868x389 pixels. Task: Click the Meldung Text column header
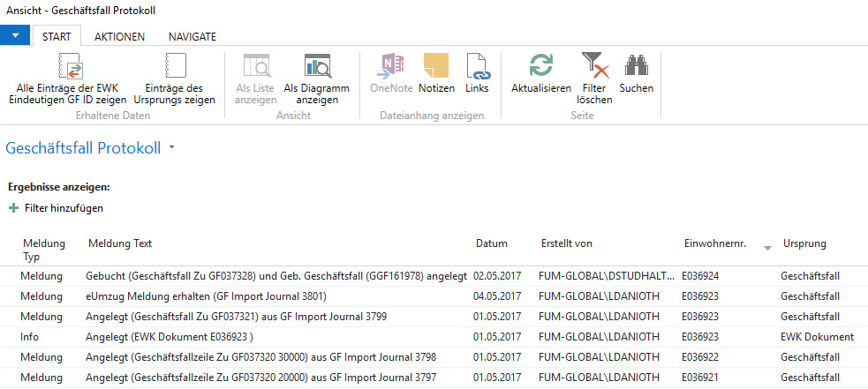click(120, 243)
